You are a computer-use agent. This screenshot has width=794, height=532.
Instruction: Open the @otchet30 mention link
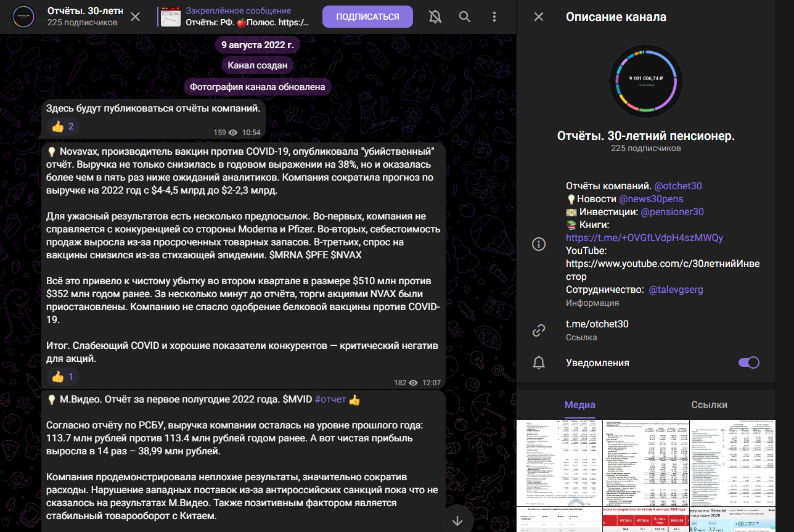click(x=678, y=186)
